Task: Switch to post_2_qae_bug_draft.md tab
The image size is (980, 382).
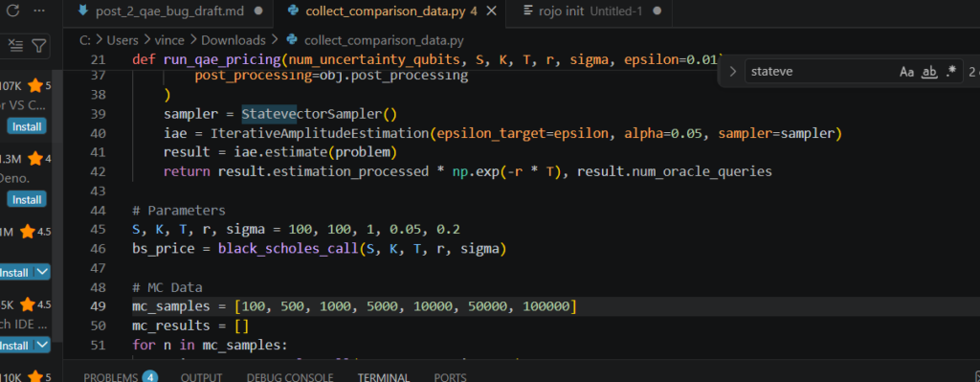Action: pyautogui.click(x=169, y=11)
